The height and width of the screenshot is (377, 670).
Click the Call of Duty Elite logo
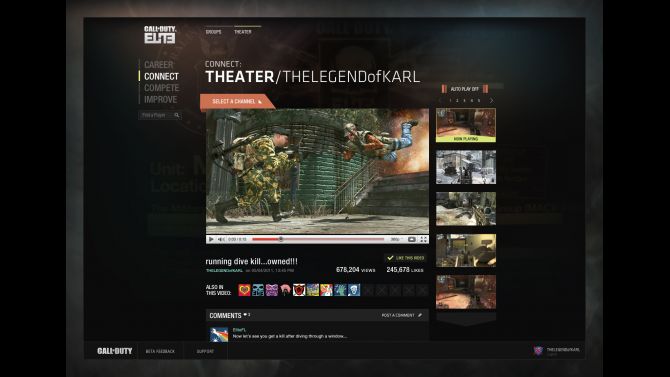(x=160, y=35)
